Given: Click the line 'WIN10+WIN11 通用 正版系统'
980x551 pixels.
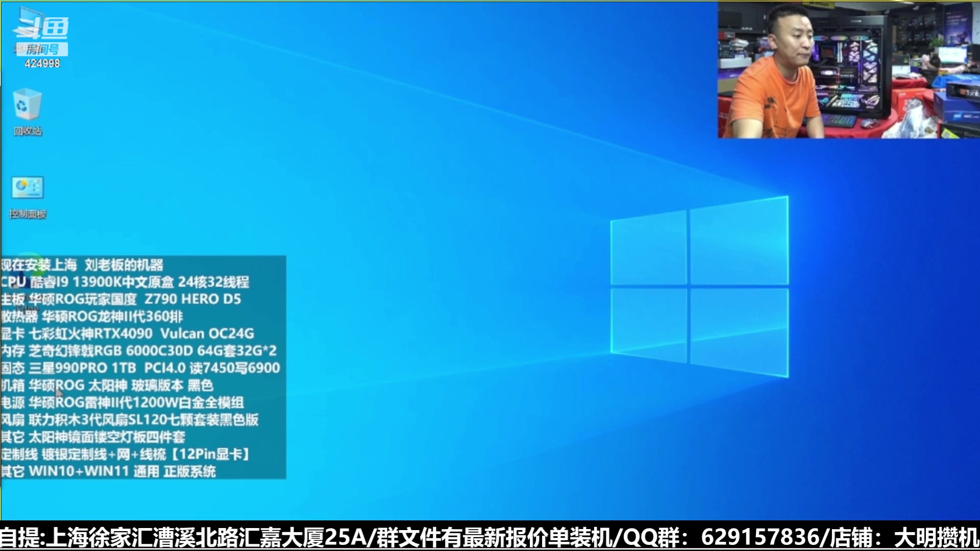Looking at the screenshot, I should pyautogui.click(x=122, y=471).
